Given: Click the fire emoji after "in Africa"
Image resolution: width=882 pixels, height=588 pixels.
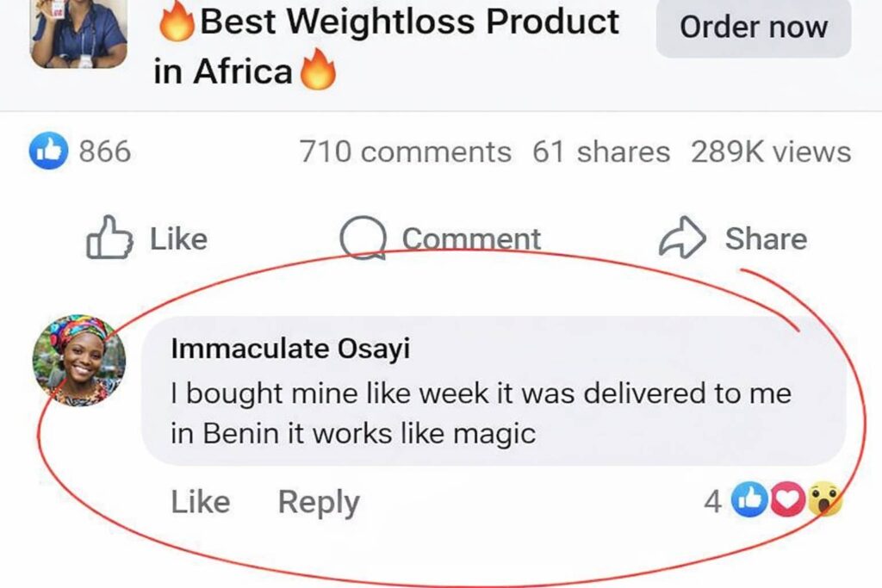Looking at the screenshot, I should click(317, 72).
